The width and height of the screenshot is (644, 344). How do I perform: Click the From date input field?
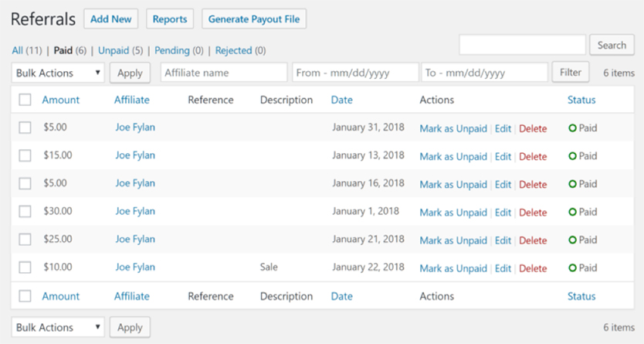point(354,73)
